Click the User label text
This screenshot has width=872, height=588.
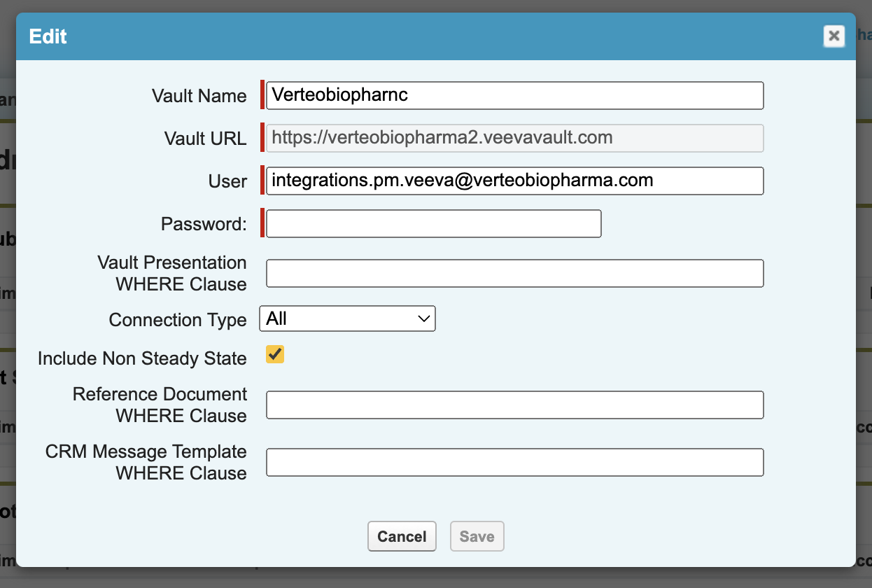click(x=227, y=181)
